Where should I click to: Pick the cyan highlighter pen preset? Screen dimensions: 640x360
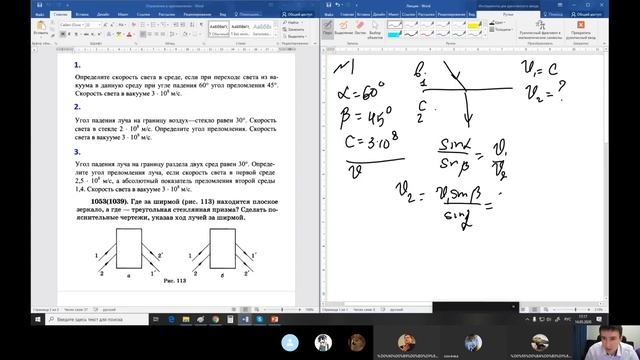point(394,34)
